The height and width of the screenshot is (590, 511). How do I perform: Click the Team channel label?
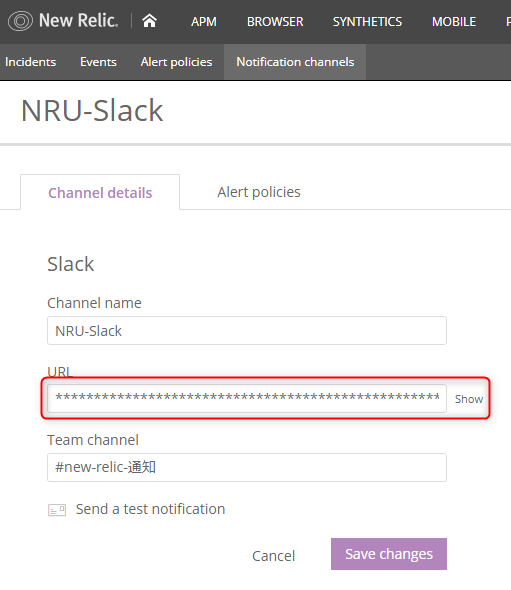tap(93, 440)
